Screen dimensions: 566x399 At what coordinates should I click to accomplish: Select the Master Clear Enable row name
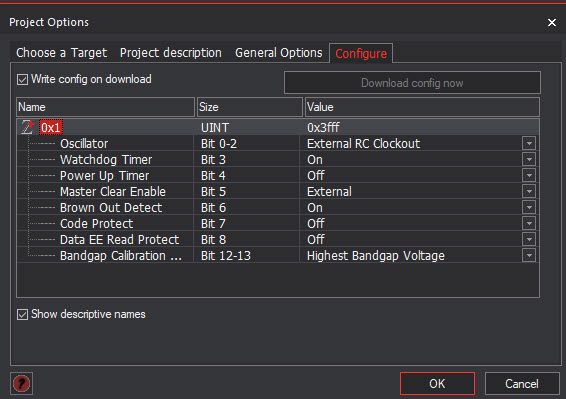pos(113,192)
